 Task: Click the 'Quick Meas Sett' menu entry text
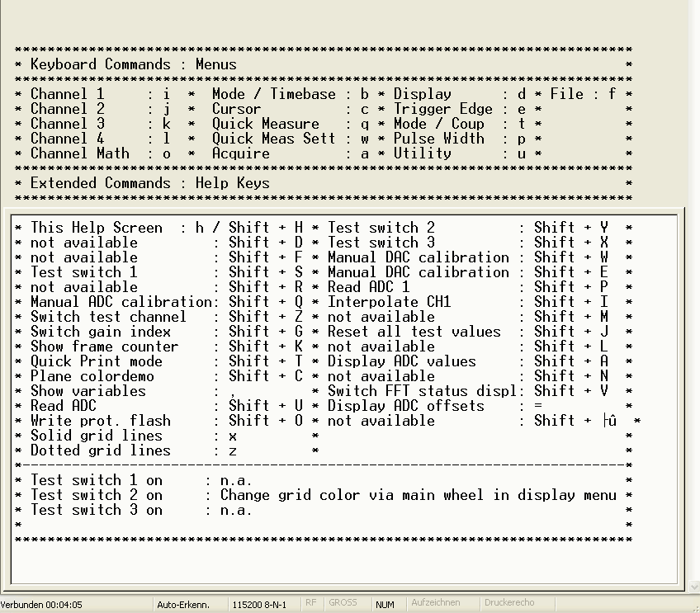click(273, 139)
